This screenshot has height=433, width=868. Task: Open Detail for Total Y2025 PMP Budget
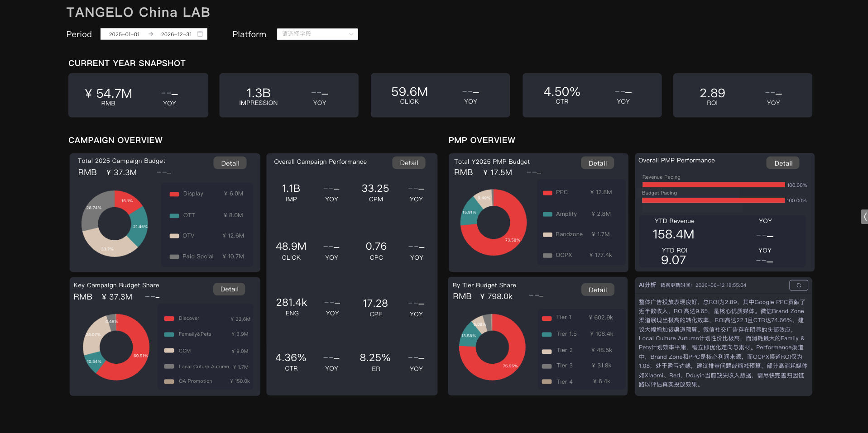click(598, 163)
